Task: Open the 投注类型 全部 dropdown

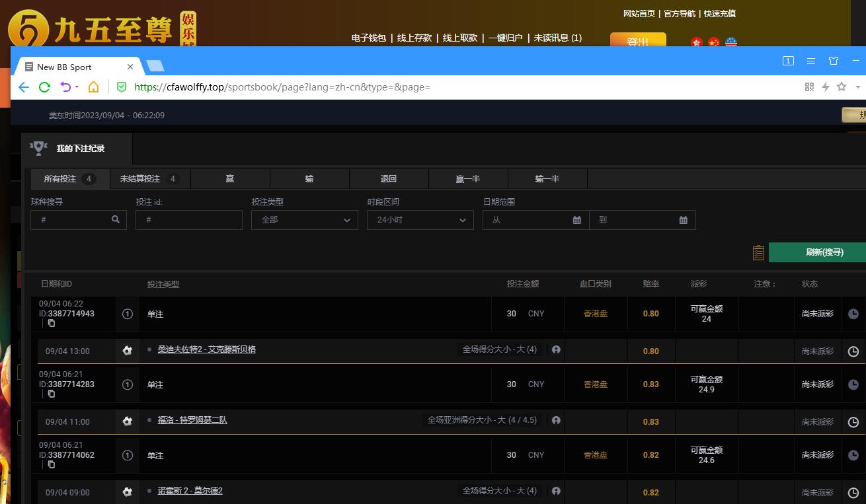Action: click(304, 220)
